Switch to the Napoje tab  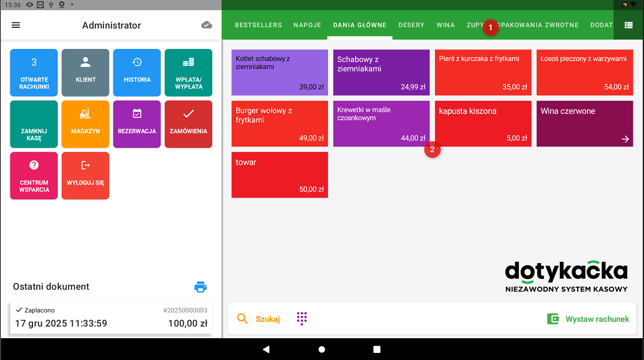click(x=307, y=25)
